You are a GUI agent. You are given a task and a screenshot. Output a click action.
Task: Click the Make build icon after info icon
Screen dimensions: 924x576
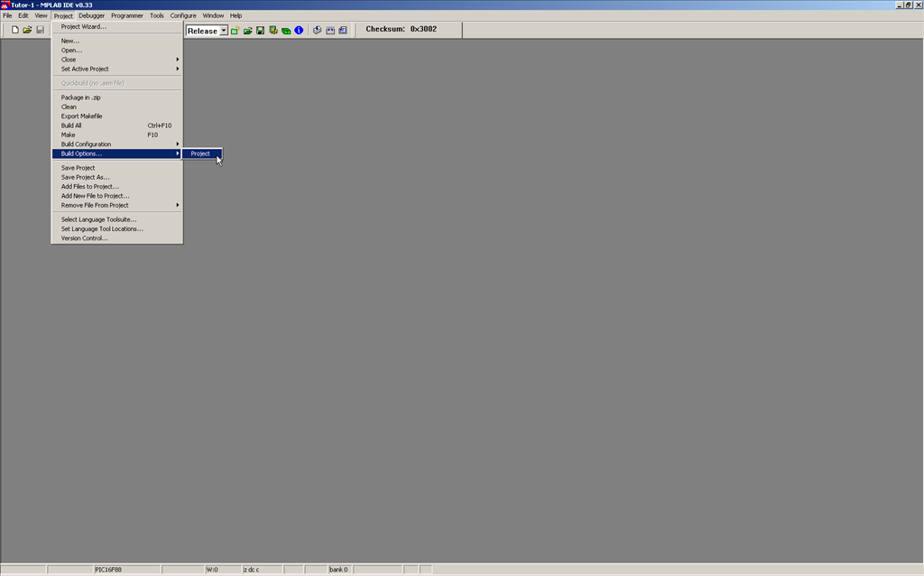(318, 31)
